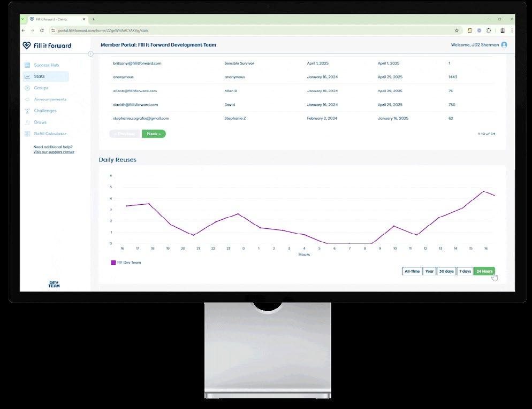This screenshot has height=409, width=532.
Task: Select the Year chart range
Action: (430, 272)
